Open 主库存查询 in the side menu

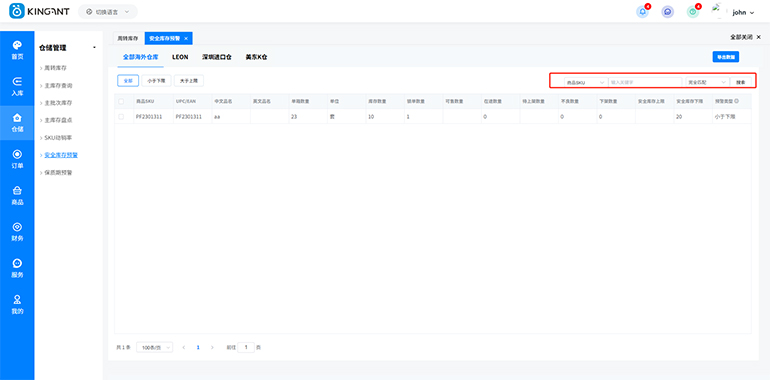pyautogui.click(x=58, y=85)
